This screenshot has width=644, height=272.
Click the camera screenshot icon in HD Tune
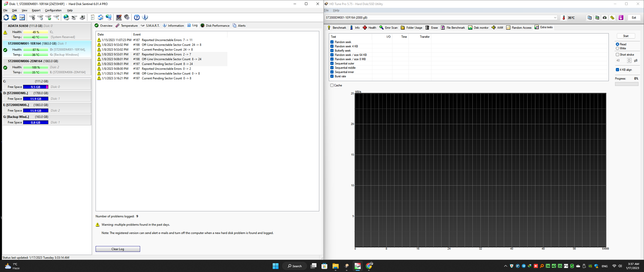605,18
